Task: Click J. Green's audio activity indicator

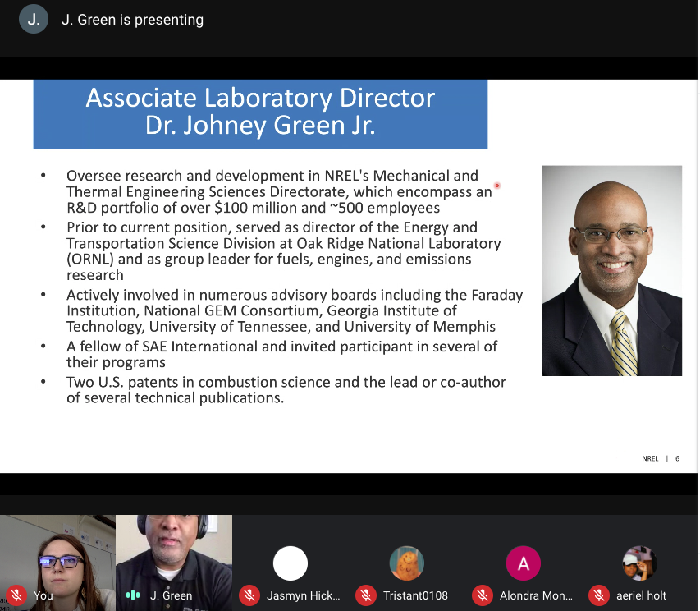Action: coord(133,595)
